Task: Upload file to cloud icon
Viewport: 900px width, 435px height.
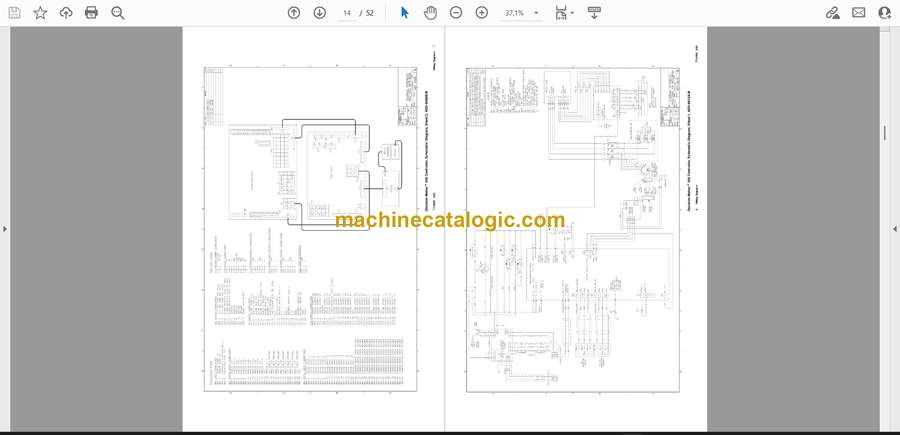Action: [66, 13]
